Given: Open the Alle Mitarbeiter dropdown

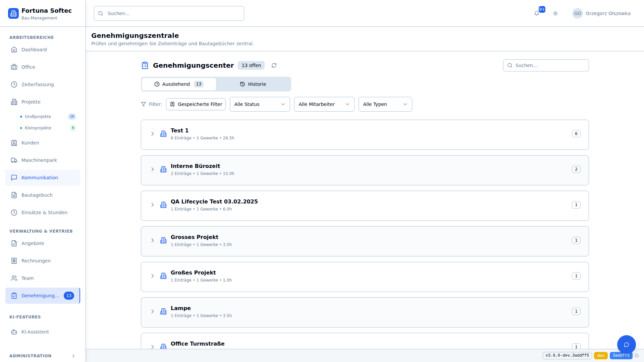Looking at the screenshot, I should click(324, 104).
